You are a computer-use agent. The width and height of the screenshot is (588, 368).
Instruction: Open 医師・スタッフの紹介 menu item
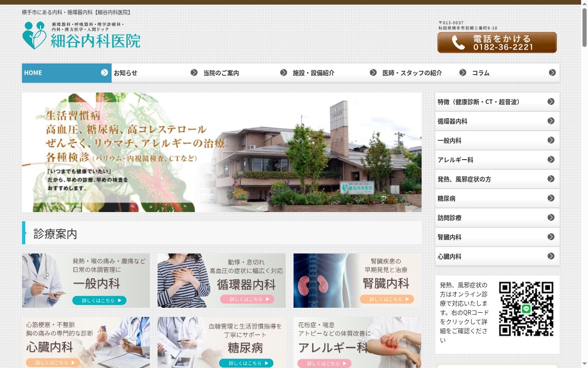[425, 73]
